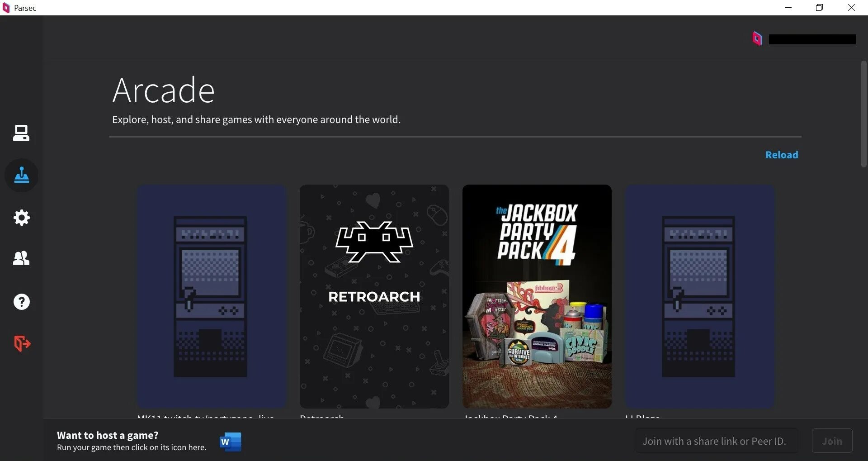Open Settings gear in sidebar
868x461 pixels.
click(x=21, y=218)
